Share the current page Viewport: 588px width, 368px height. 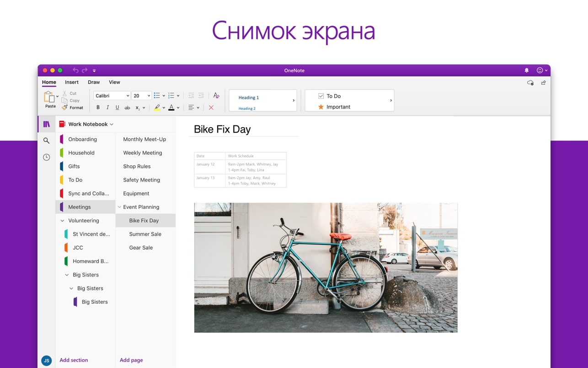click(x=543, y=82)
